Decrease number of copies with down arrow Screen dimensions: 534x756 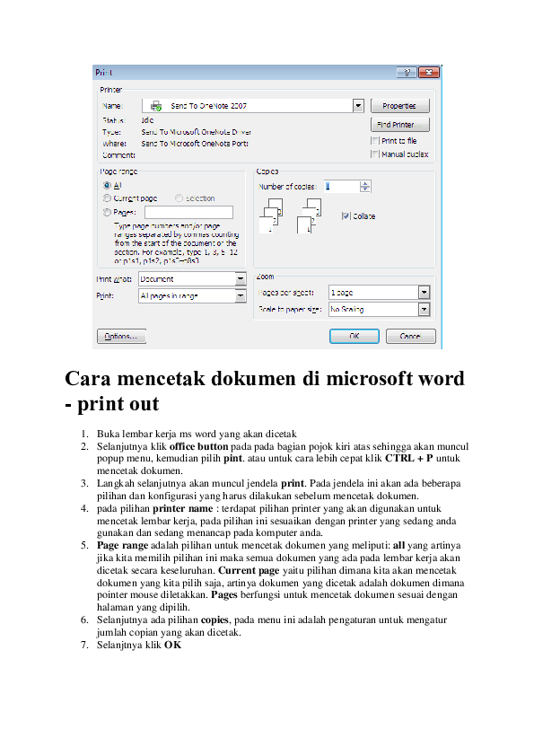click(x=365, y=189)
